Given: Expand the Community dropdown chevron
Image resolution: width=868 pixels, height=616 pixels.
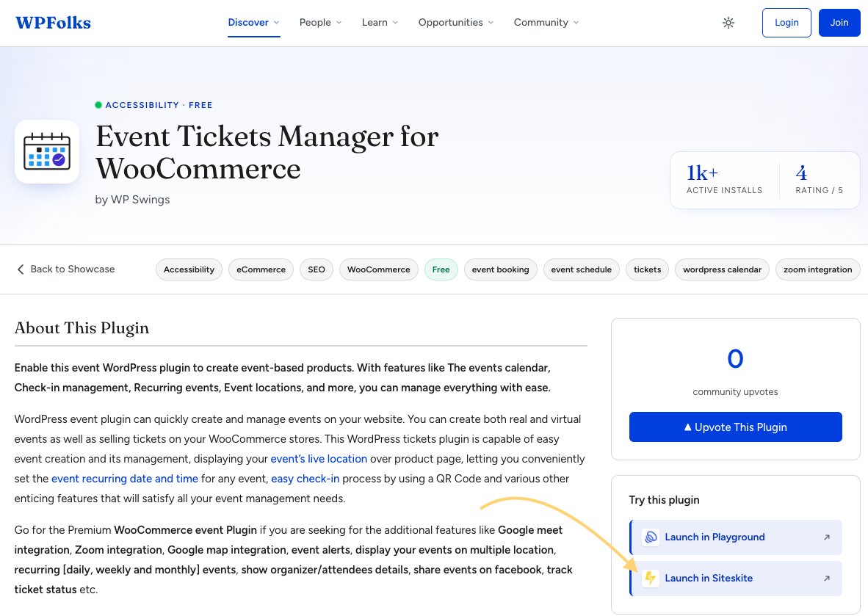Looking at the screenshot, I should point(576,23).
